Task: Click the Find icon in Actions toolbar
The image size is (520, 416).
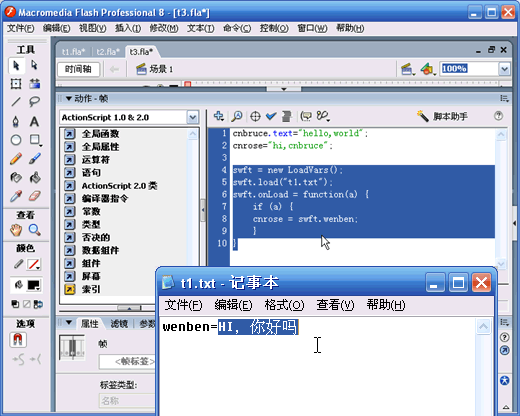Action: pos(237,116)
